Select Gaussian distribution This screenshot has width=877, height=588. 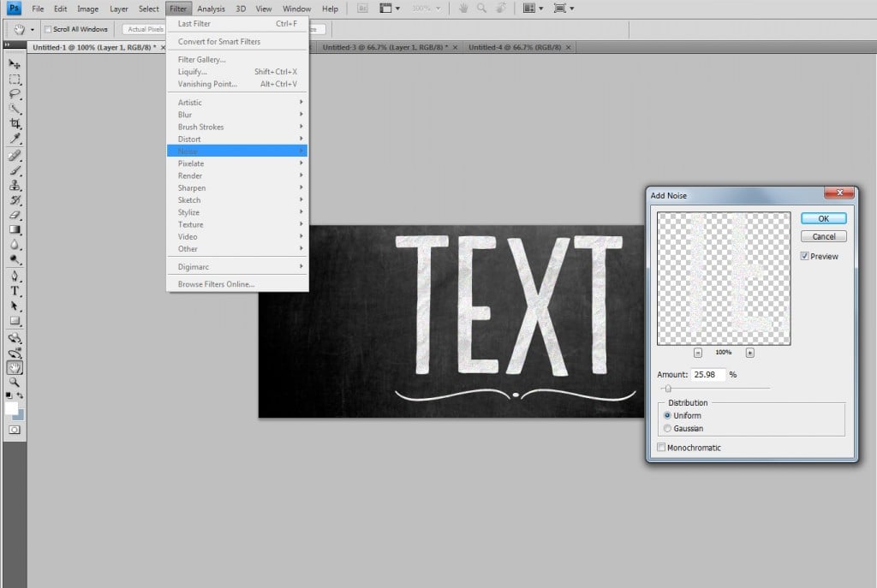[667, 428]
